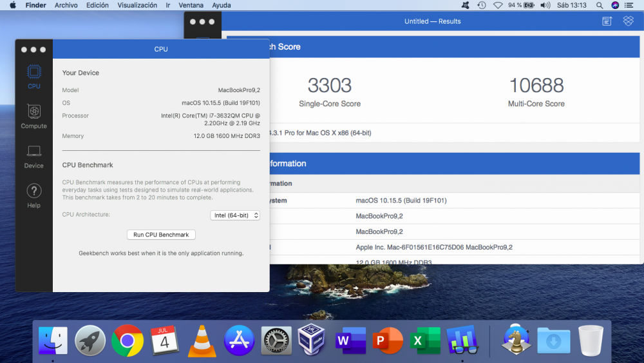Click Run CPU Benchmark button
The image size is (644, 363).
pos(161,235)
